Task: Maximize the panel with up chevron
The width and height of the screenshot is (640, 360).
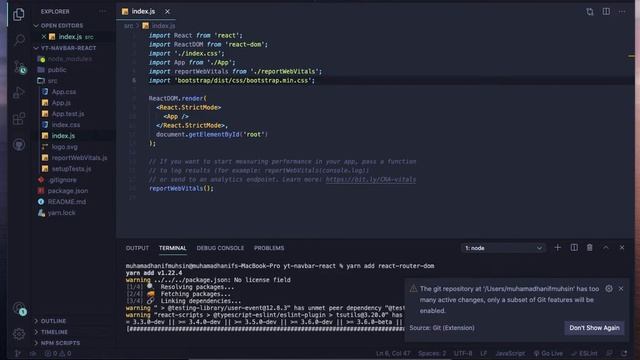Action: click(606, 248)
